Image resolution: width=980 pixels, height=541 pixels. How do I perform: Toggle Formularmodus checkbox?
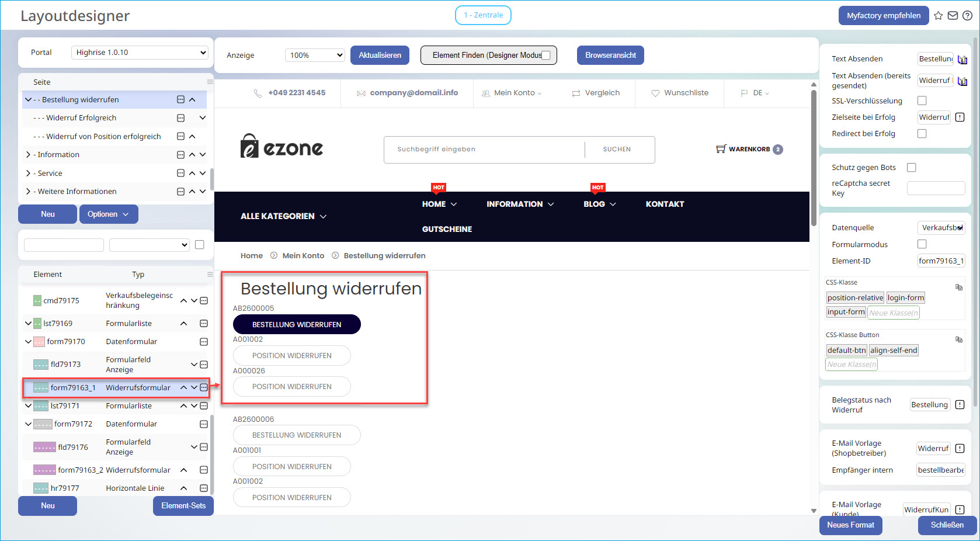[922, 244]
